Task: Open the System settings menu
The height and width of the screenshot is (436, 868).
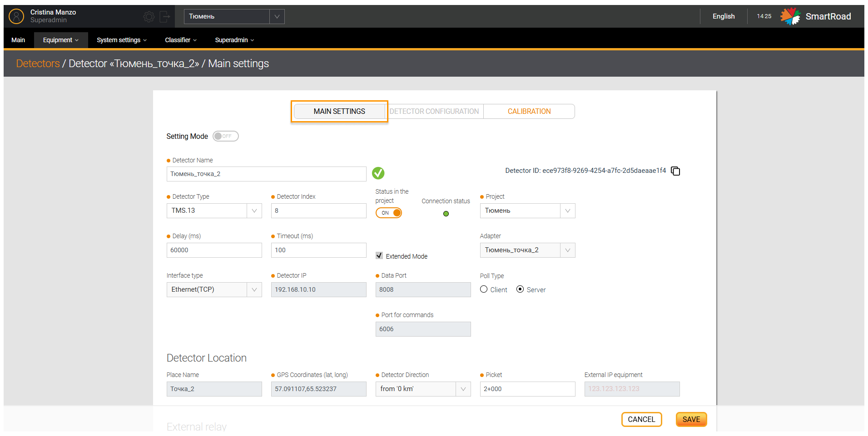Action: (x=122, y=40)
